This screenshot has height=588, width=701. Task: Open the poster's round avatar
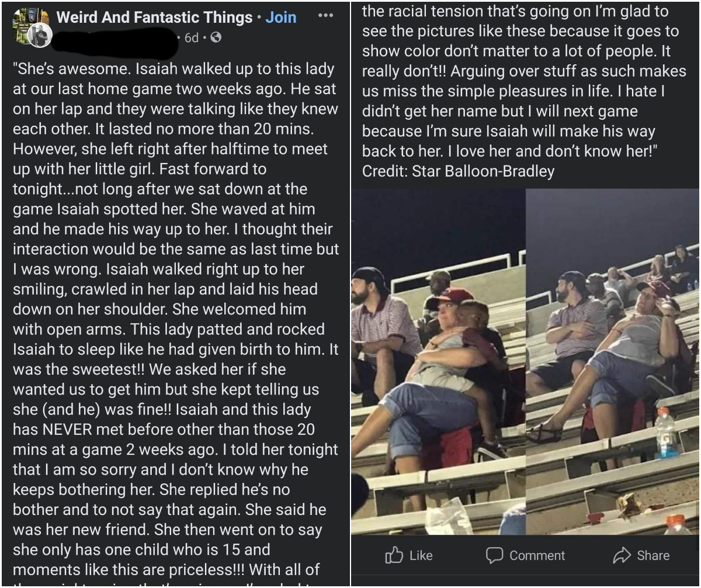coord(40,36)
